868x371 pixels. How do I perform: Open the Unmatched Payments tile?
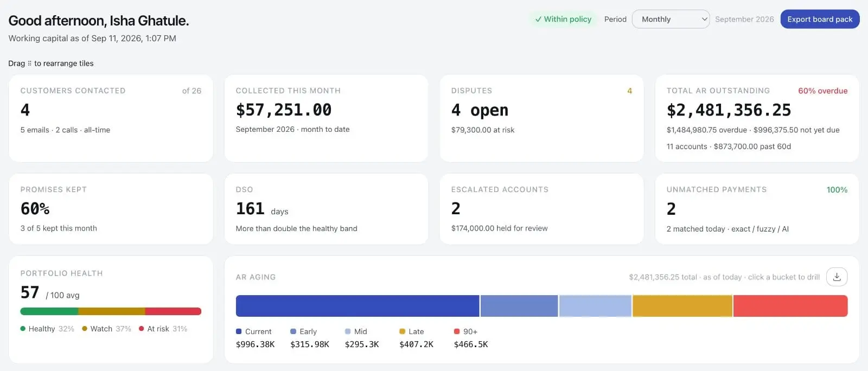click(x=757, y=209)
